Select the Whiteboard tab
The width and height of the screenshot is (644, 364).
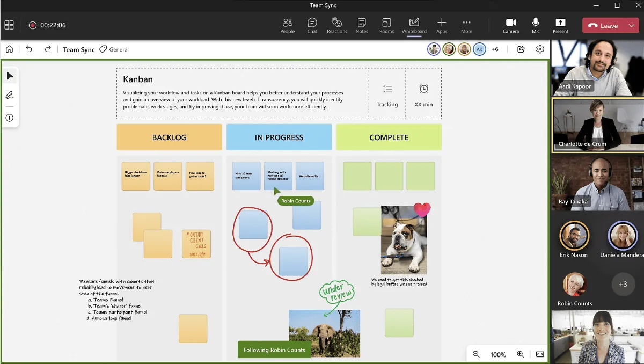pos(414,25)
